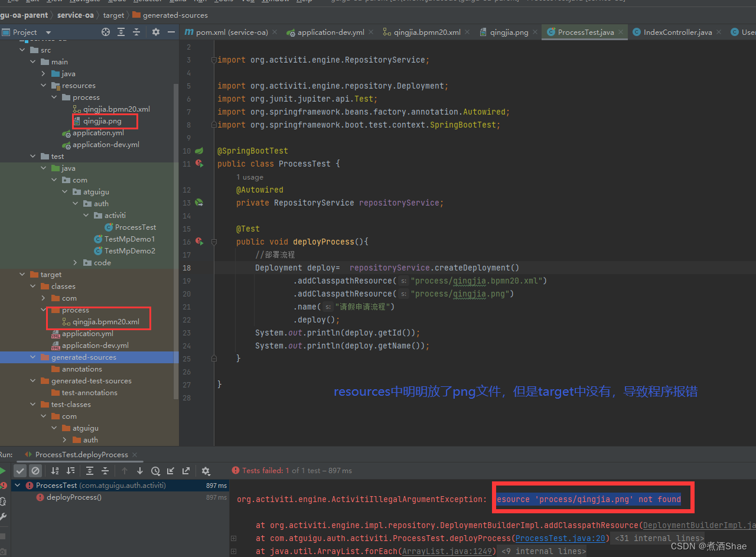Collapse the main folder

33,62
